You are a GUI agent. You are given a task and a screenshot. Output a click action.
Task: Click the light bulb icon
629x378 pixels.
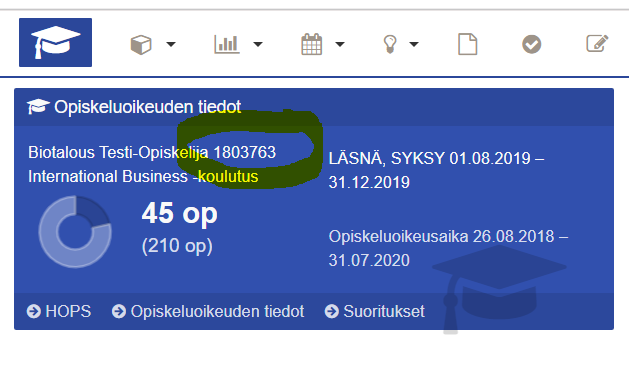tap(390, 44)
